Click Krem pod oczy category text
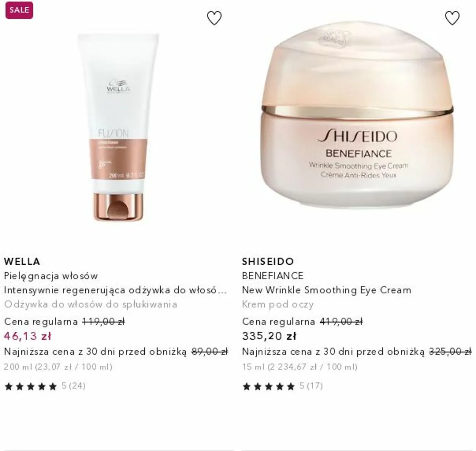Viewport: 476px width, 451px height. pyautogui.click(x=278, y=305)
